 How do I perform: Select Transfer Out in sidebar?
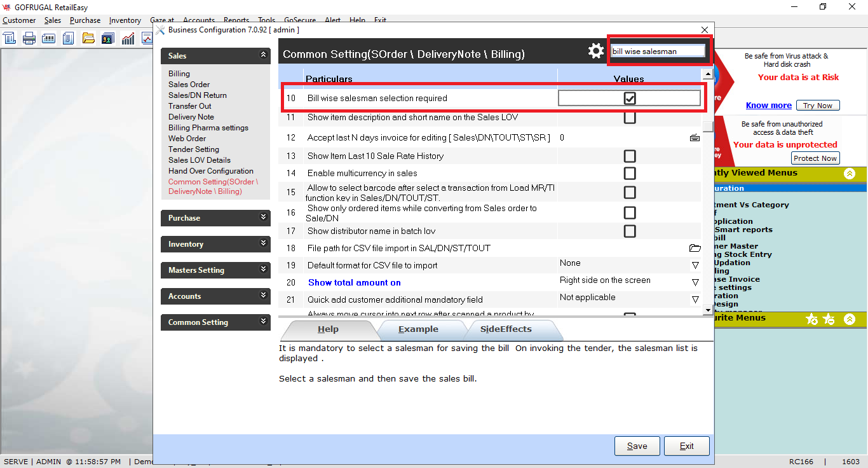[x=190, y=106]
